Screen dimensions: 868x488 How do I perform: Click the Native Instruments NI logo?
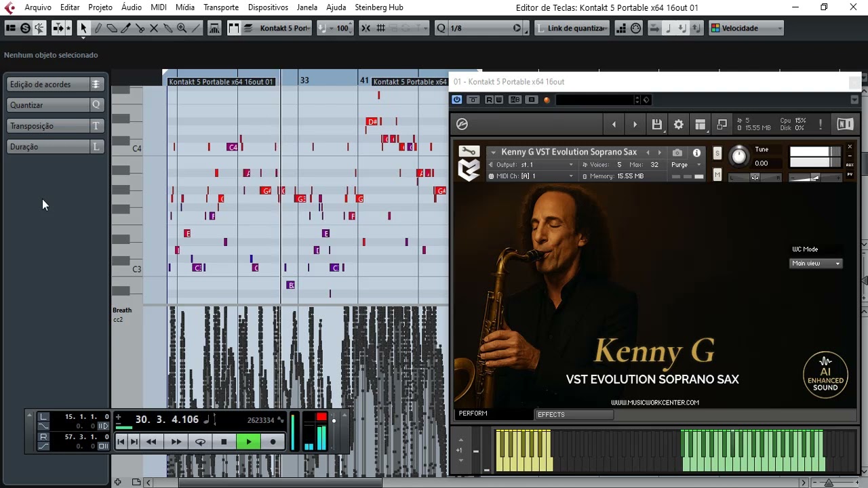[845, 124]
